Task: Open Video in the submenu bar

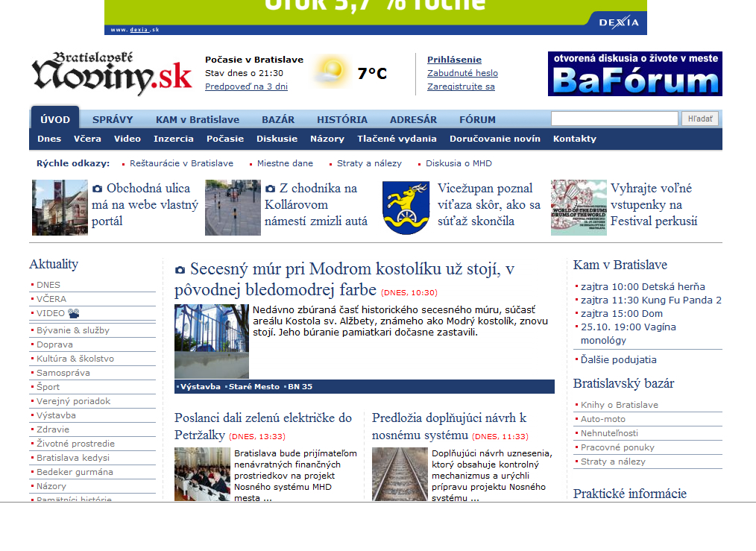Action: point(127,139)
